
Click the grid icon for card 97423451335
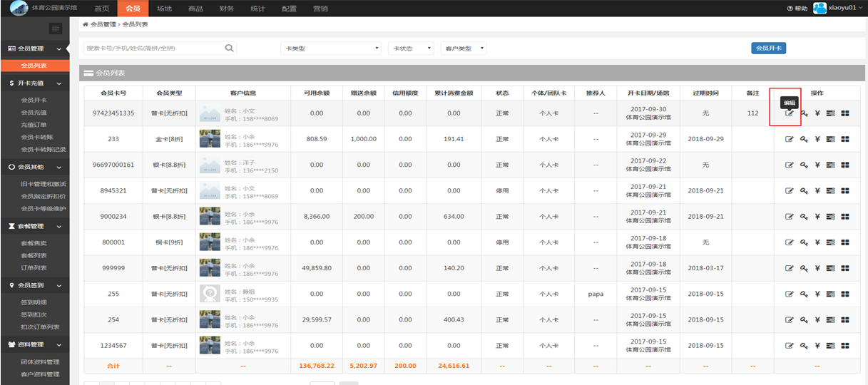click(x=845, y=113)
